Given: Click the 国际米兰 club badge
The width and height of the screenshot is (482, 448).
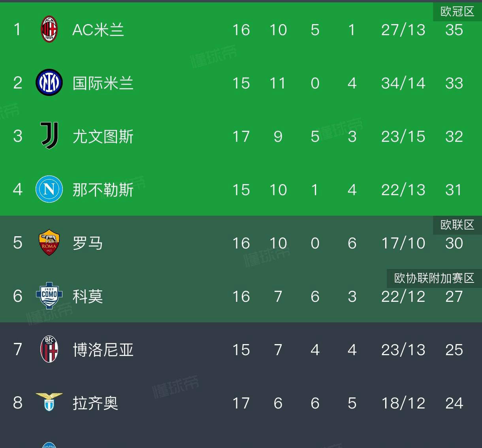Looking at the screenshot, I should coord(49,83).
